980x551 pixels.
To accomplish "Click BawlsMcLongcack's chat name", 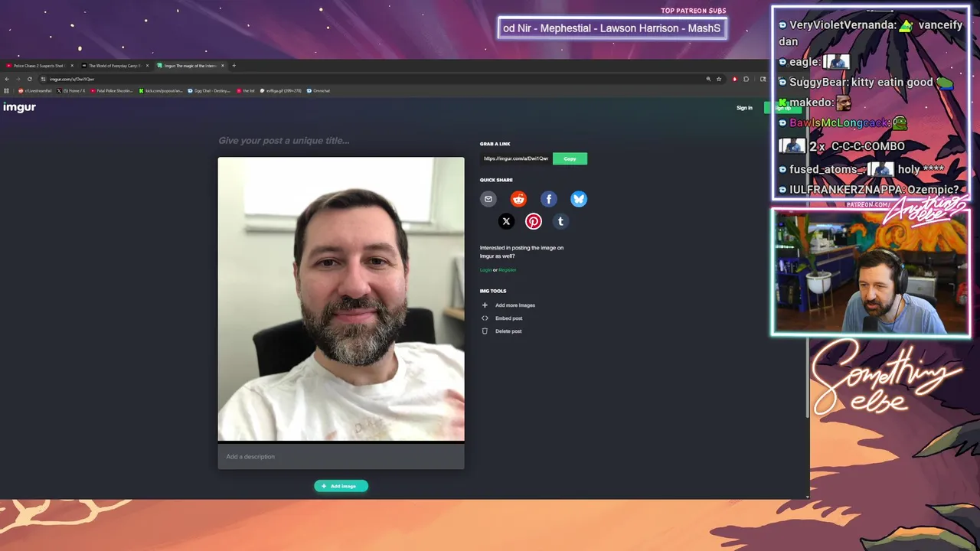I will [x=838, y=123].
